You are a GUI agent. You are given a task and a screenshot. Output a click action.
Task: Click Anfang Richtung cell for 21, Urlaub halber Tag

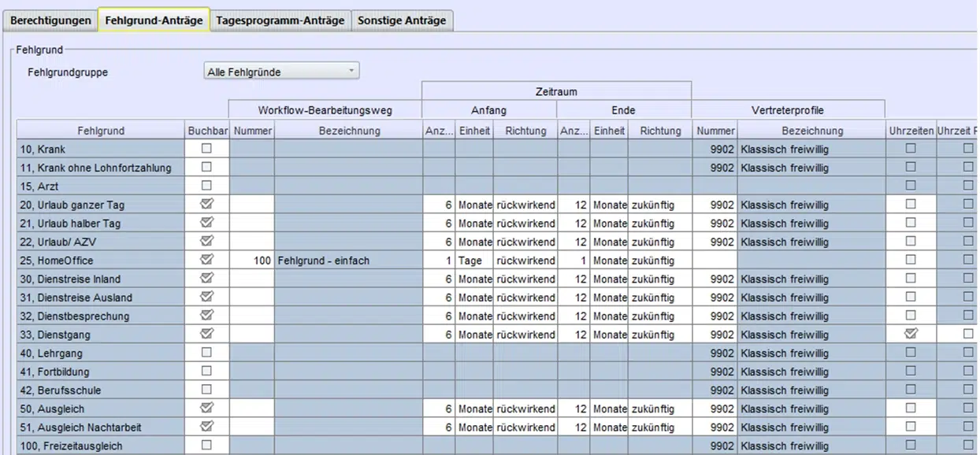click(x=525, y=224)
